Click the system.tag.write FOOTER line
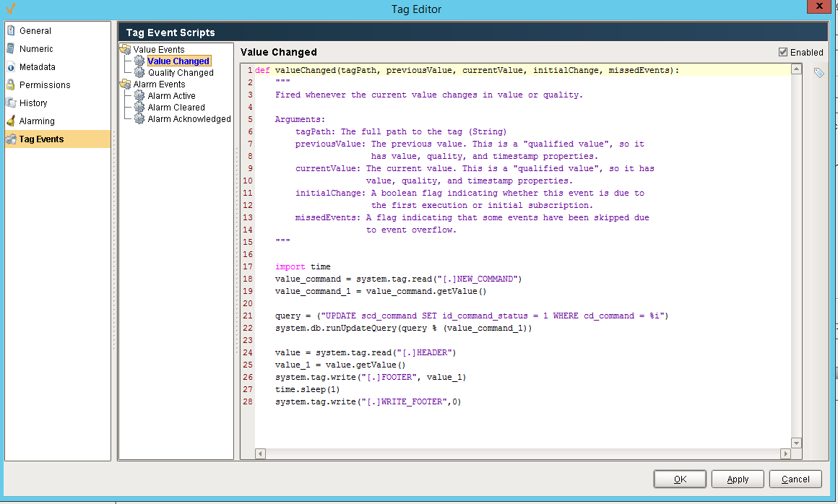The image size is (838, 504). pyautogui.click(x=371, y=377)
